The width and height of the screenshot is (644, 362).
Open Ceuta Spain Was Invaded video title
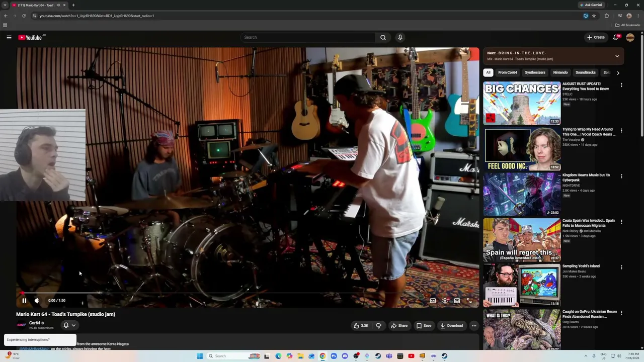click(x=589, y=223)
